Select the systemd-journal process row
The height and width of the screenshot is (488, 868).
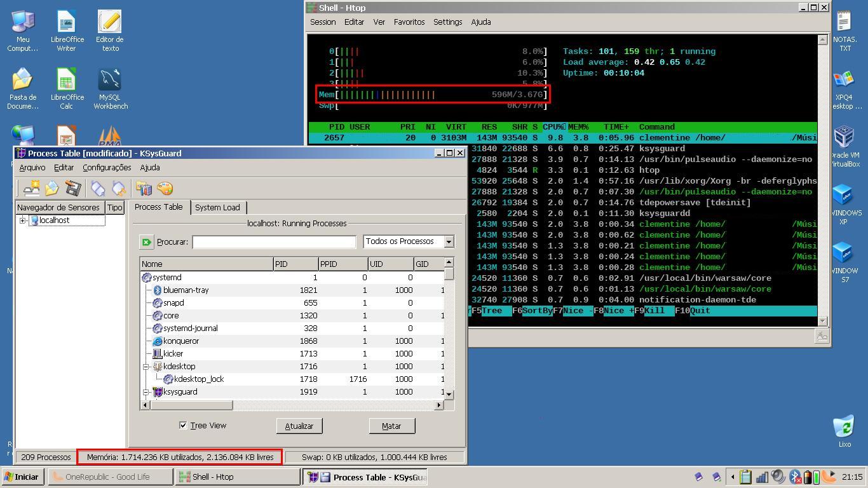(x=292, y=329)
